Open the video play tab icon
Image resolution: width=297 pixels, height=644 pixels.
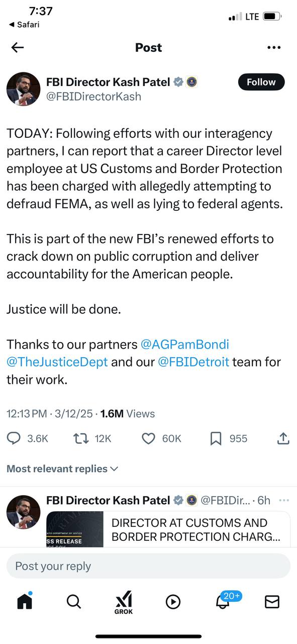click(x=173, y=602)
